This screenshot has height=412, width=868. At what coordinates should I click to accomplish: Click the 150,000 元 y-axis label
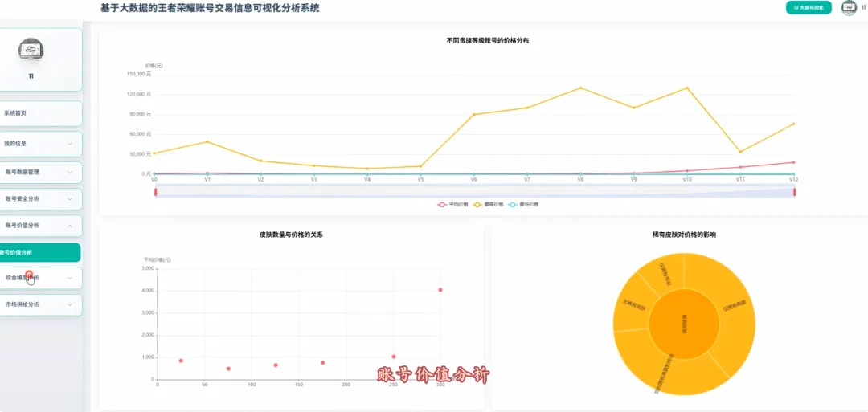tap(140, 74)
